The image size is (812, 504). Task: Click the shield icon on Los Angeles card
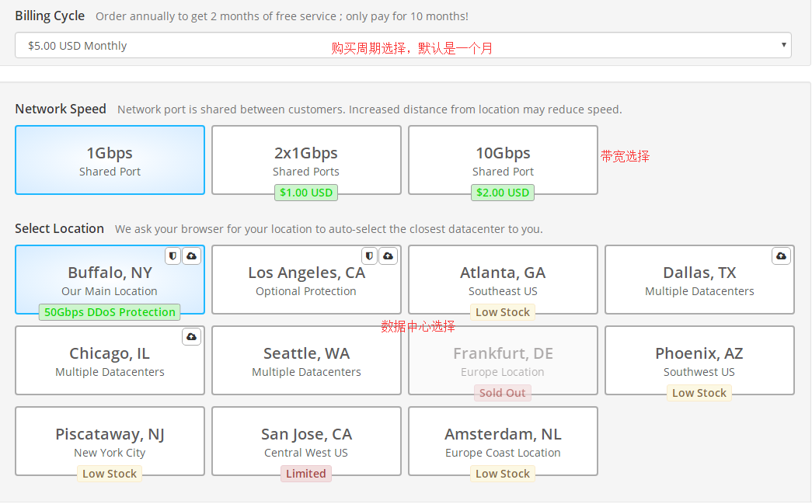(370, 255)
